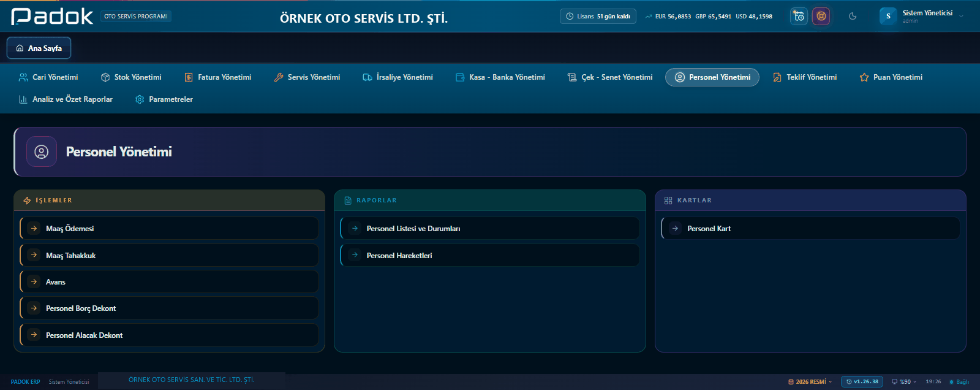This screenshot has height=390, width=980.
Task: Click the OTO SERVİS PROGRAMI badge
Action: tap(136, 17)
